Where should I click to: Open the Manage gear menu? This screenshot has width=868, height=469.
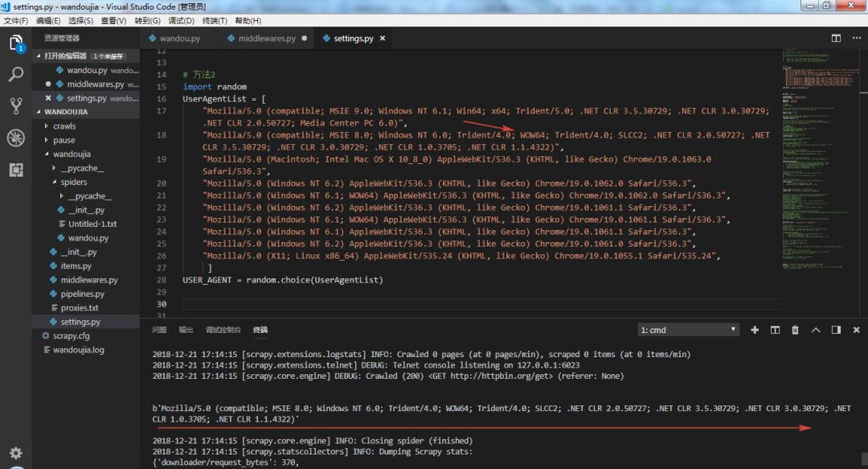click(15, 453)
